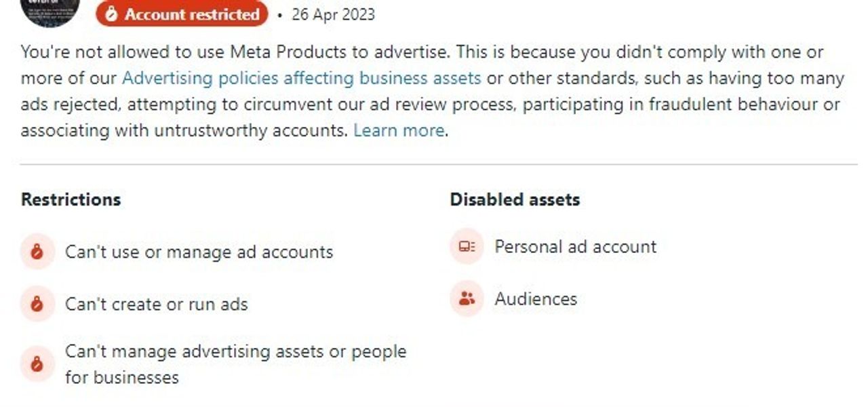Click icon beside Can't use ad accounts

[x=37, y=252]
